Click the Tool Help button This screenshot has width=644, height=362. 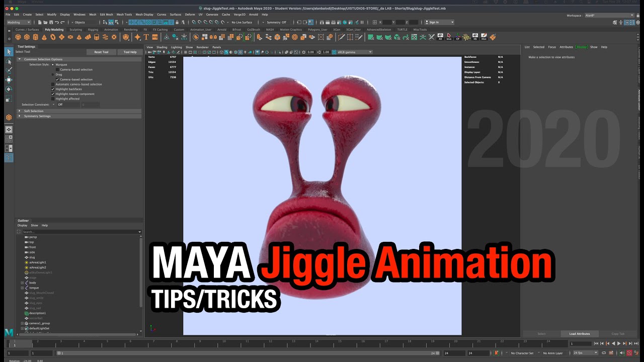click(x=130, y=52)
